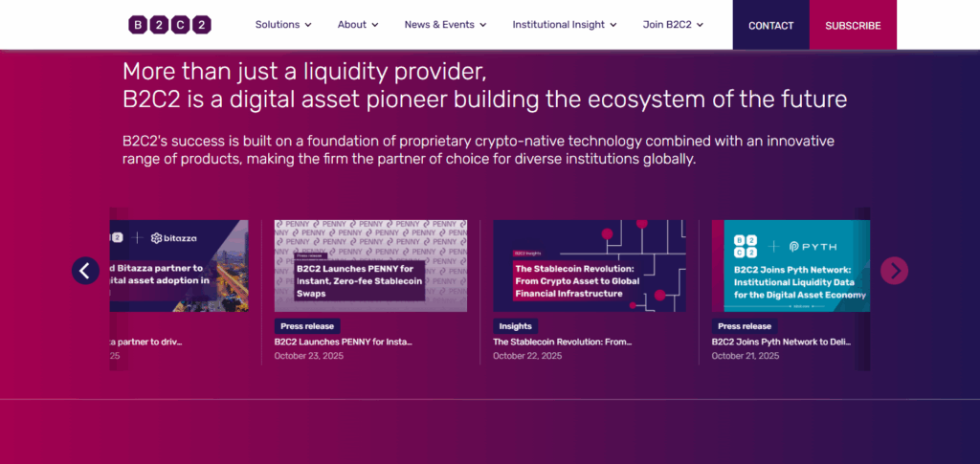Expand the Solutions dropdown menu
The height and width of the screenshot is (464, 980).
click(x=283, y=25)
